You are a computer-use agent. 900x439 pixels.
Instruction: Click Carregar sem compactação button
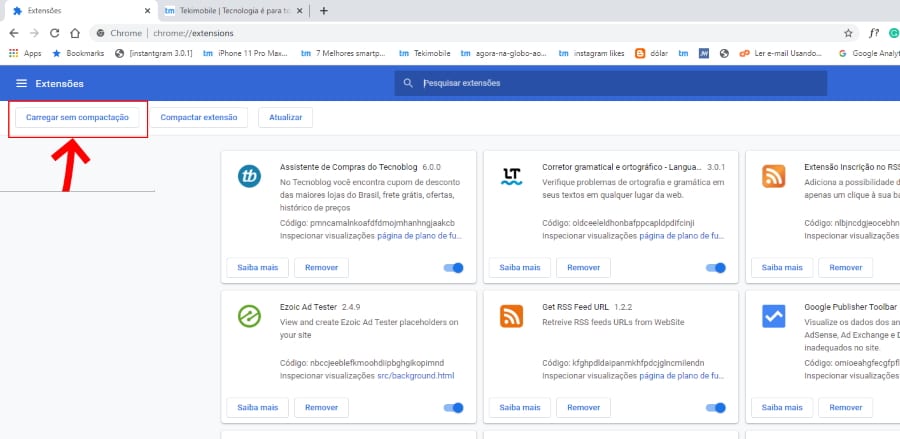(77, 117)
